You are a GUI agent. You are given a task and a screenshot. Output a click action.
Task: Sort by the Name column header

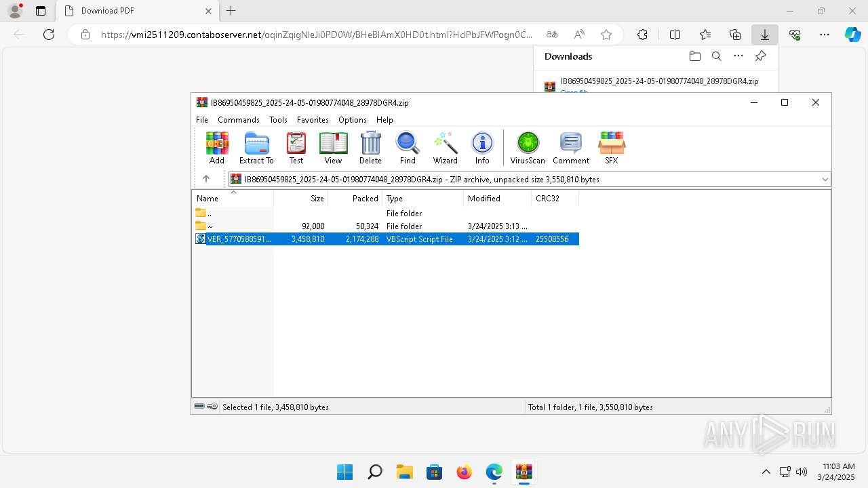pos(233,199)
